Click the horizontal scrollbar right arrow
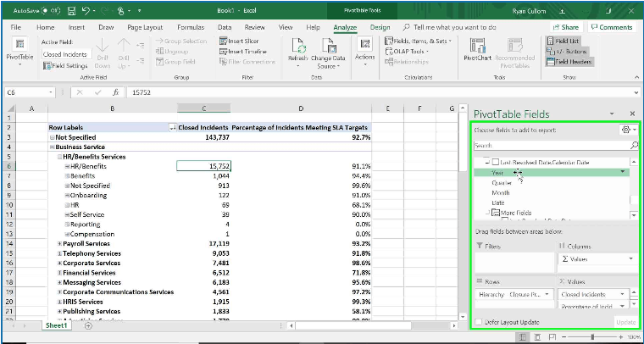This screenshot has width=644, height=344. 454,325
